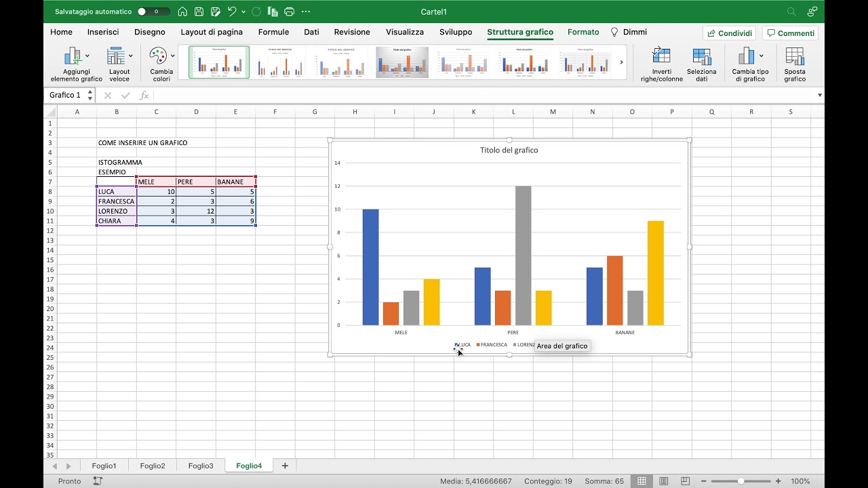Click the Redo circular arrow icon
Screen dimensions: 868x488
point(256,12)
